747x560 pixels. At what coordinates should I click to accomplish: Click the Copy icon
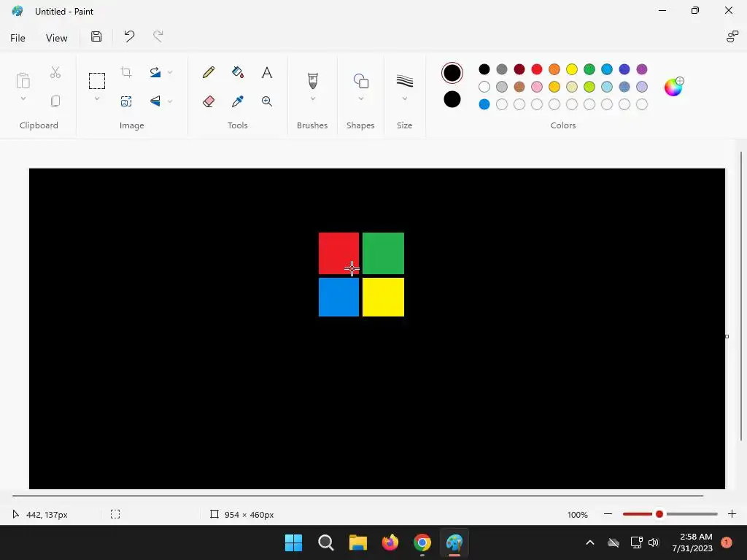[x=55, y=101]
